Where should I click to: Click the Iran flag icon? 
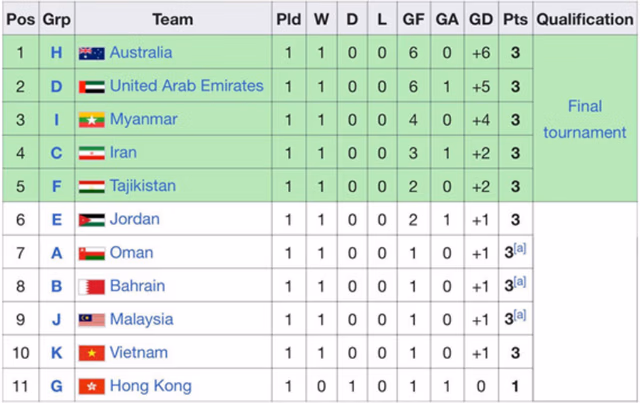(92, 153)
